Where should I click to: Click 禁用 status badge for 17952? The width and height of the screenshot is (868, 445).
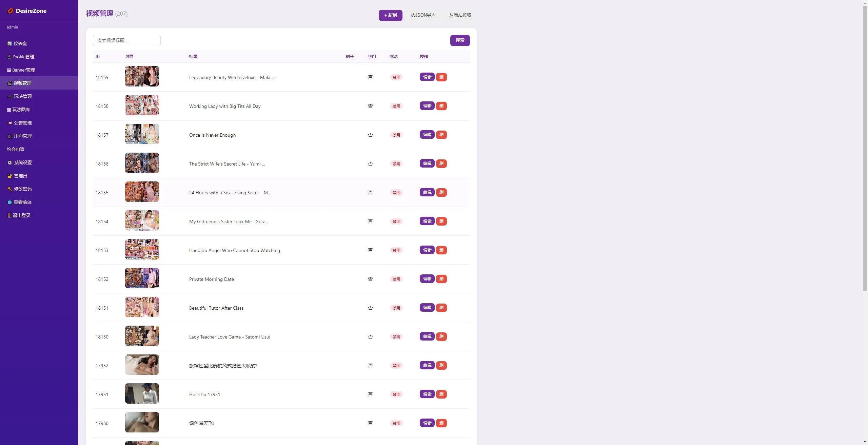(396, 366)
